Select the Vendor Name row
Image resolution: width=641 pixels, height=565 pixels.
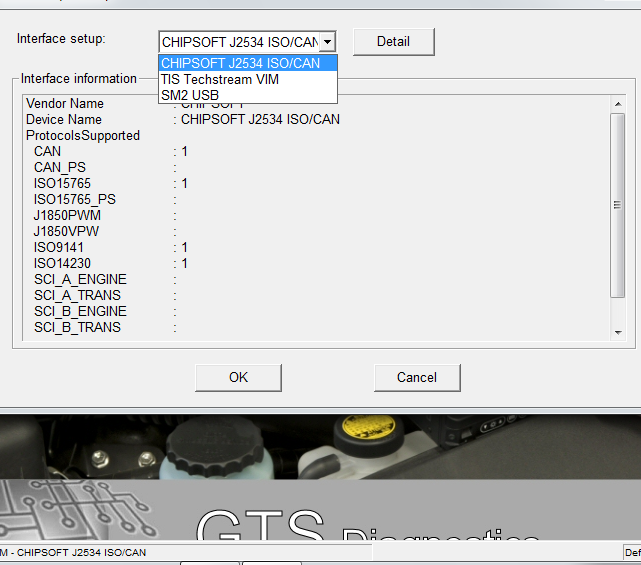tap(65, 104)
